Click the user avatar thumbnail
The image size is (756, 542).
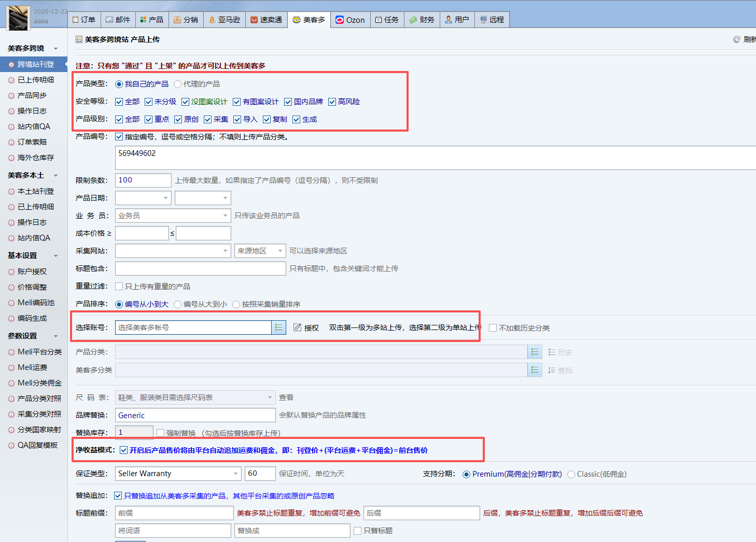(18, 18)
